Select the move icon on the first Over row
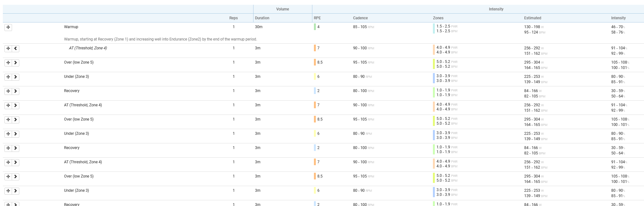This screenshot has height=206, width=644. tap(8, 63)
